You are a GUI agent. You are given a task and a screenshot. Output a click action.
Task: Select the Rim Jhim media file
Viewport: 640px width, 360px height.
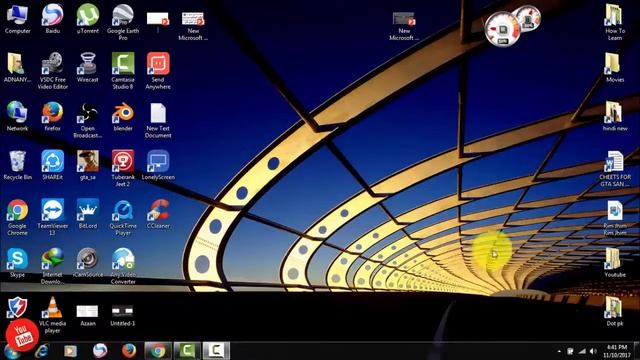615,217
